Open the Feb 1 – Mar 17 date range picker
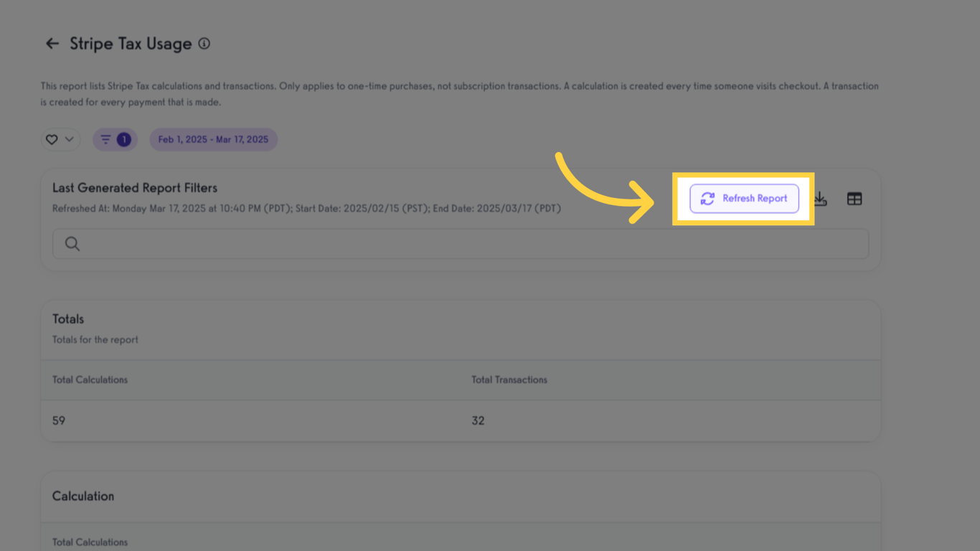 [x=213, y=139]
